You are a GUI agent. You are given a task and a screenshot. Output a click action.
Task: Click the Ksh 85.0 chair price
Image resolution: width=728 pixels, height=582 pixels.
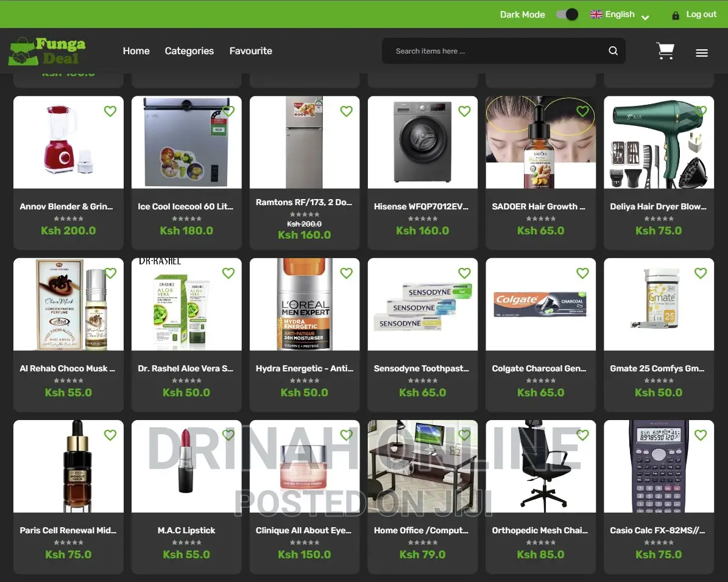click(x=541, y=555)
